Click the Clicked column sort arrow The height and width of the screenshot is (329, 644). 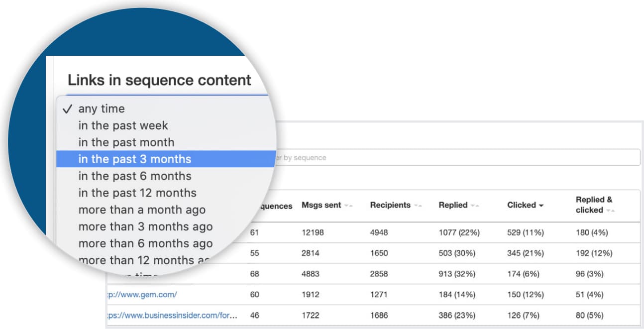tap(540, 204)
